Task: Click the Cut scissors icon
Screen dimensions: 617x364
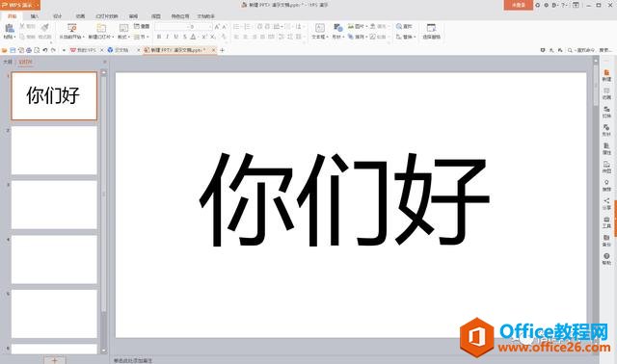Action: pos(22,26)
